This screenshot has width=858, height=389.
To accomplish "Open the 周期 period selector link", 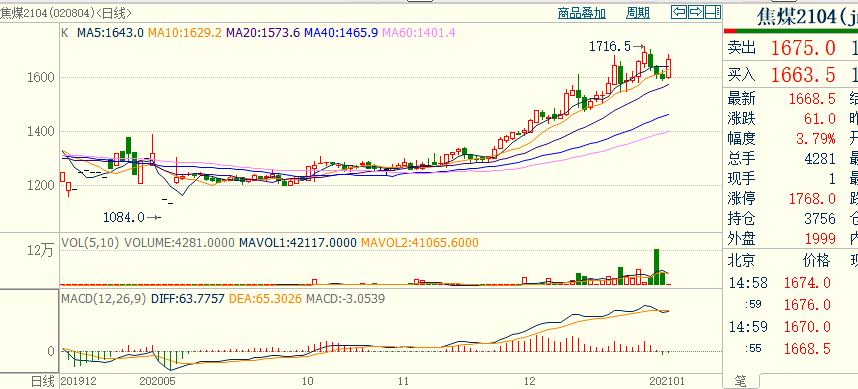I will point(638,13).
